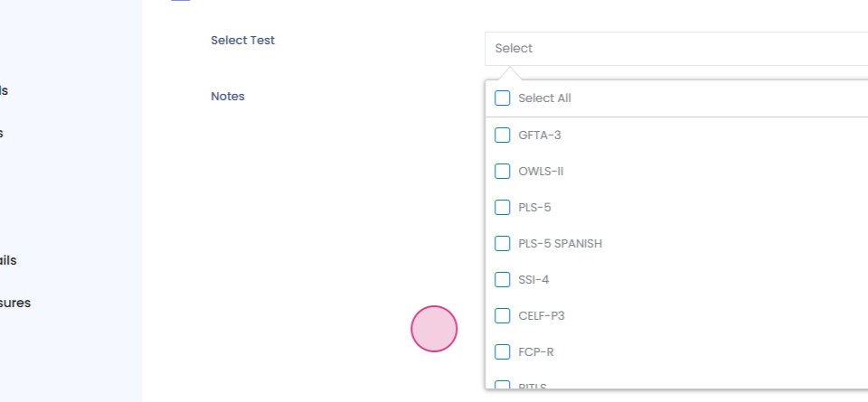Image resolution: width=868 pixels, height=402 pixels.
Task: Open the sidebar item ending in "ails"
Action: (x=8, y=260)
